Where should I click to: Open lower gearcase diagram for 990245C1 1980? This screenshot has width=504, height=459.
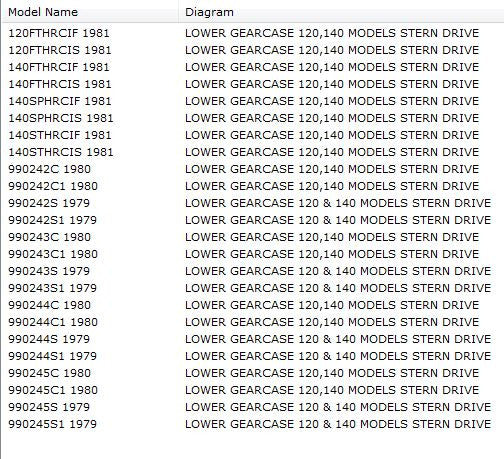click(x=332, y=390)
